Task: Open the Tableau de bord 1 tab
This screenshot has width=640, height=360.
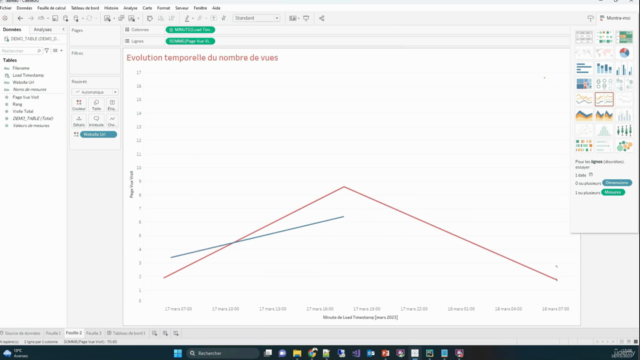Action: tap(126, 333)
